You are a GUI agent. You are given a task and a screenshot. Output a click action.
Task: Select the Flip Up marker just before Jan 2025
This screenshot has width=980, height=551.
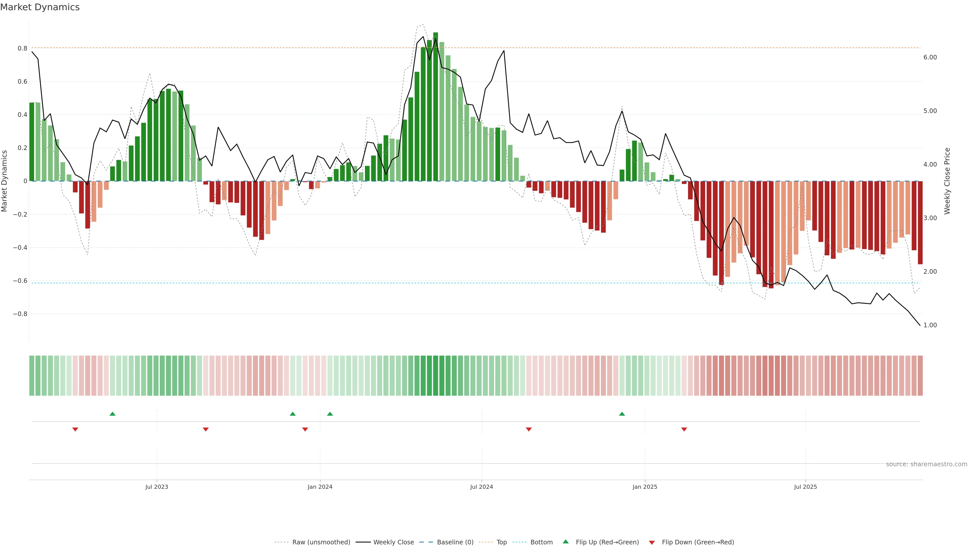pyautogui.click(x=622, y=414)
